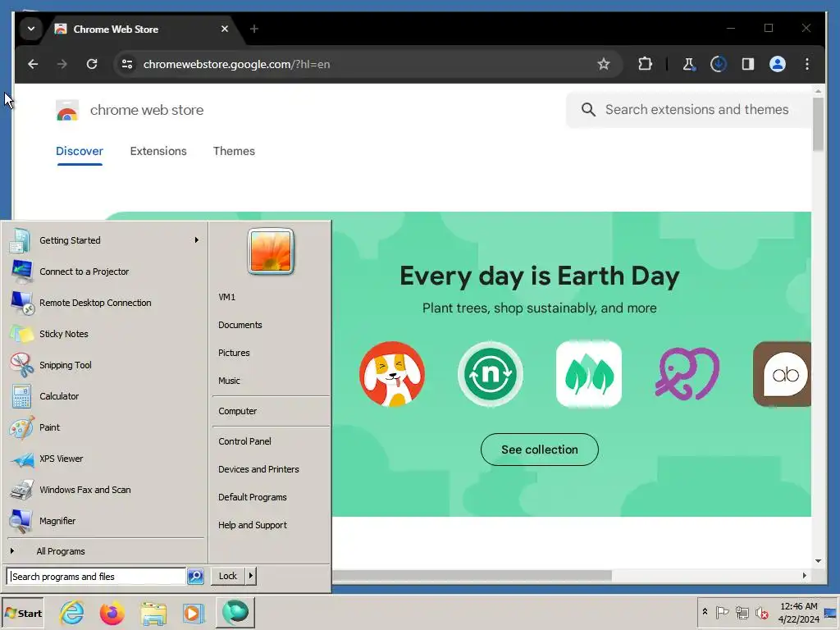Open the green leaves extension icon
The height and width of the screenshot is (630, 840).
(589, 374)
